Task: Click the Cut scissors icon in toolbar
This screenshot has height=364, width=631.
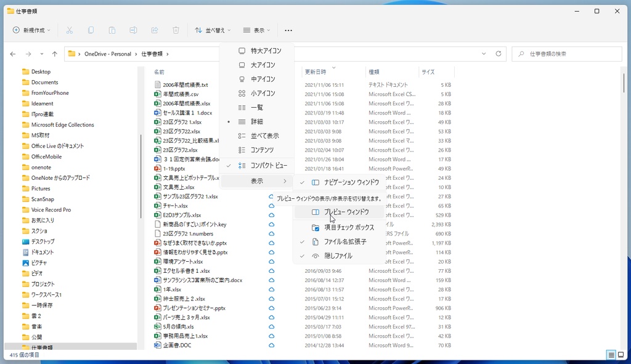Action: click(x=70, y=30)
